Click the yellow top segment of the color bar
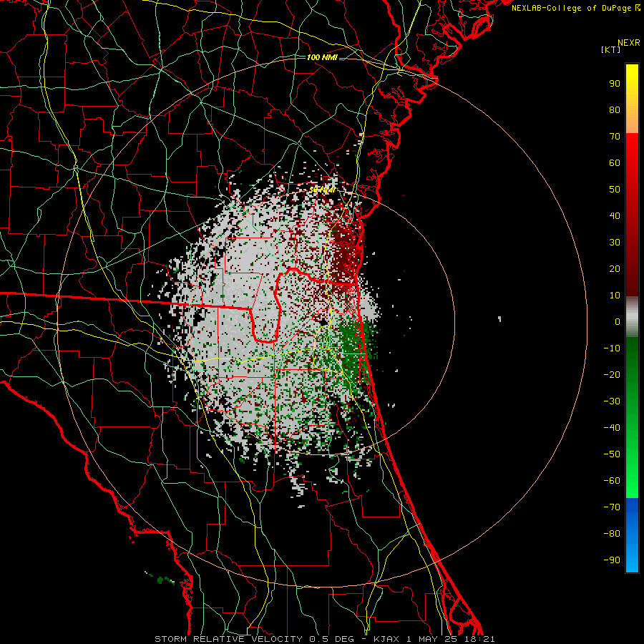 632,99
